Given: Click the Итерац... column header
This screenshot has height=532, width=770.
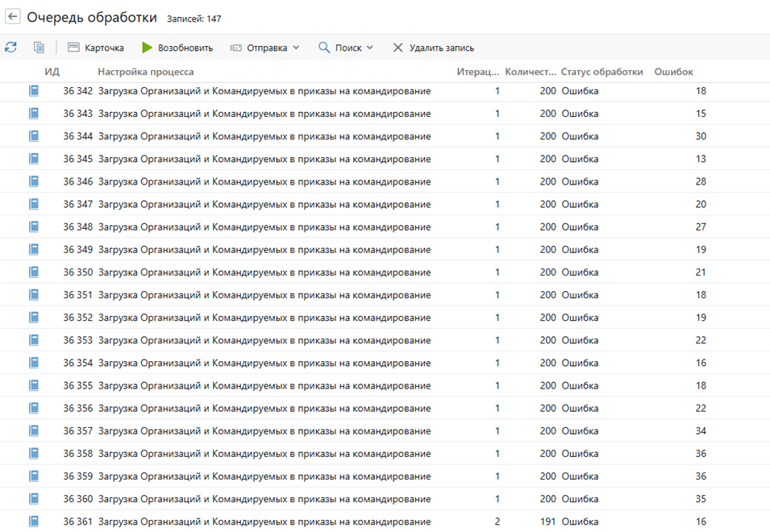Looking at the screenshot, I should [478, 72].
